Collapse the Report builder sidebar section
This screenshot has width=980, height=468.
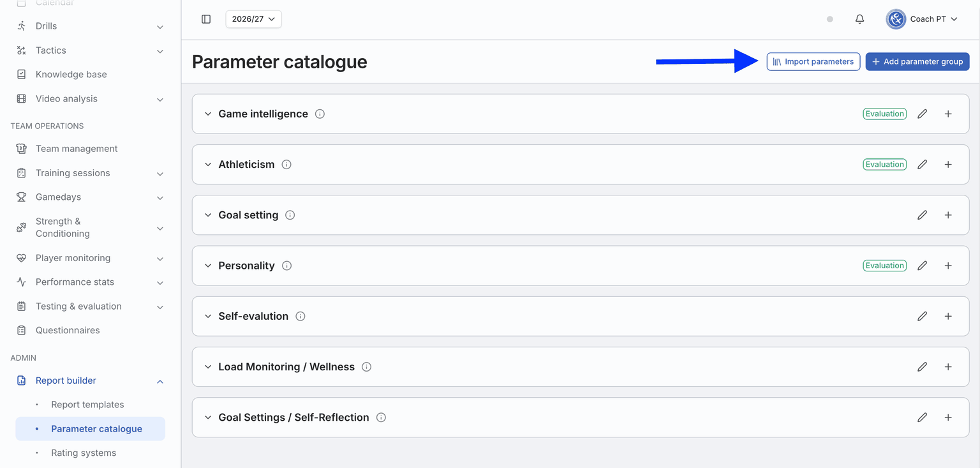coord(160,381)
